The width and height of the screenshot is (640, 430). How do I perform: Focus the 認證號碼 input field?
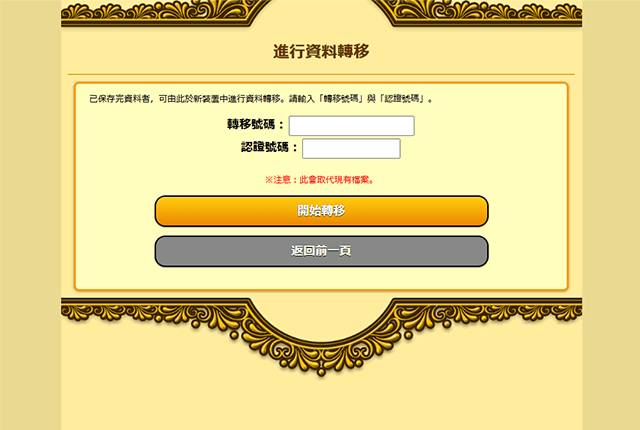[351, 149]
